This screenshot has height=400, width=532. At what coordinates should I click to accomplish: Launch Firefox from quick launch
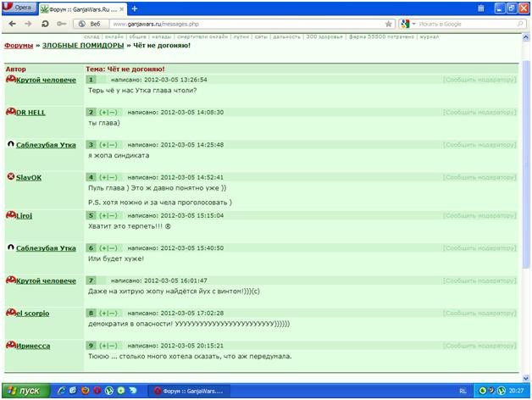point(85,391)
